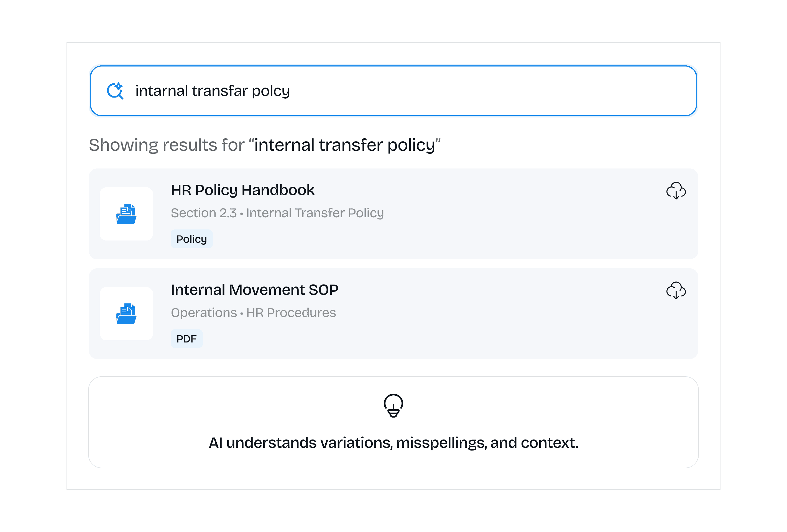Screen dimensions: 787x532
Task: Open the Internal Movement SOP title
Action: pyautogui.click(x=254, y=290)
